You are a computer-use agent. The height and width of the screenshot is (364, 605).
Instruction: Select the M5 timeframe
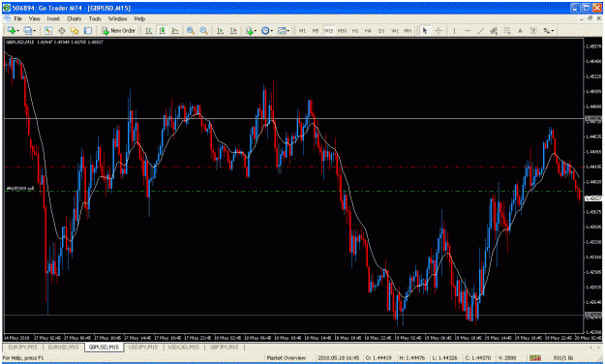316,30
